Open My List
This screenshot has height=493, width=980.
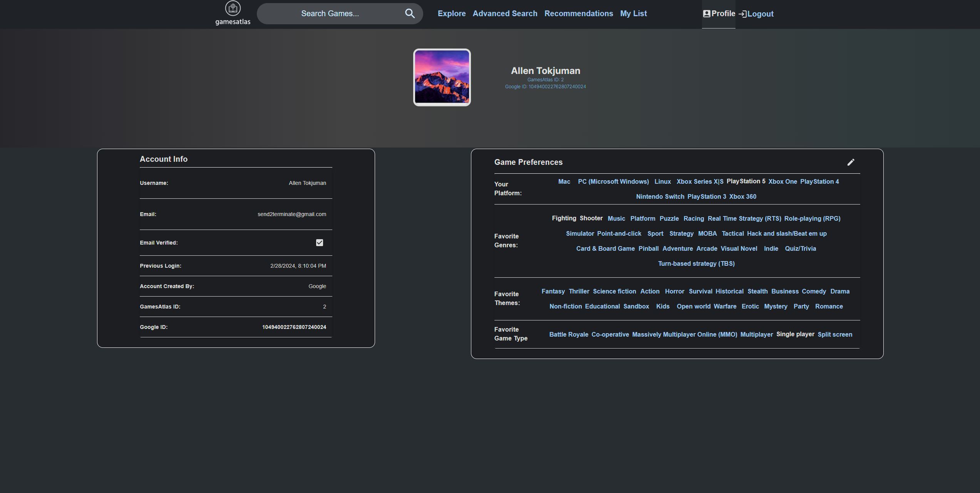(633, 14)
